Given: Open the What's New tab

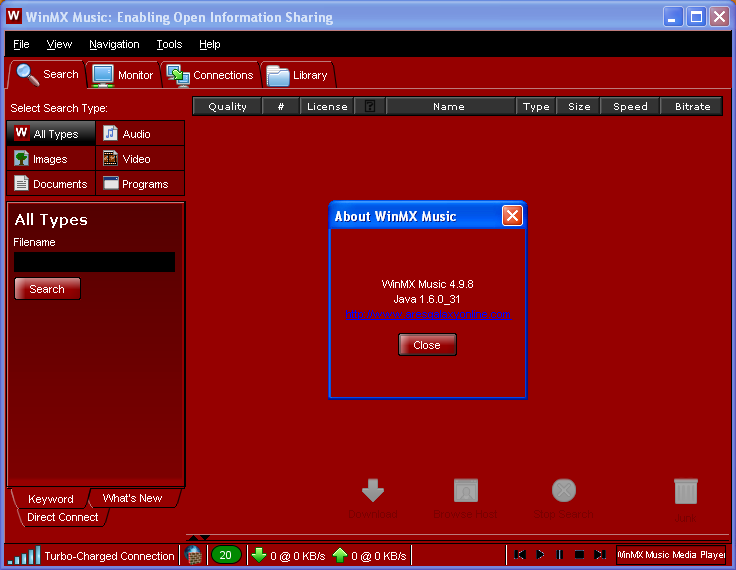Looking at the screenshot, I should click(133, 498).
